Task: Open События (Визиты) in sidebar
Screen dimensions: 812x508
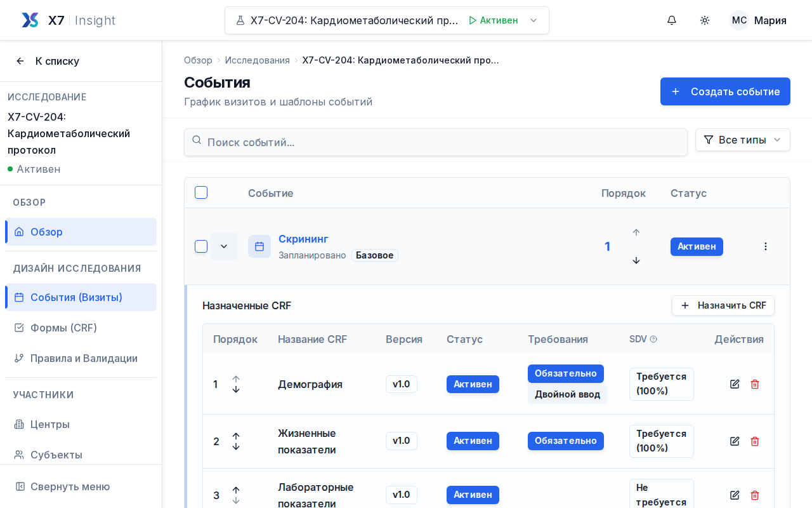Action: click(81, 297)
